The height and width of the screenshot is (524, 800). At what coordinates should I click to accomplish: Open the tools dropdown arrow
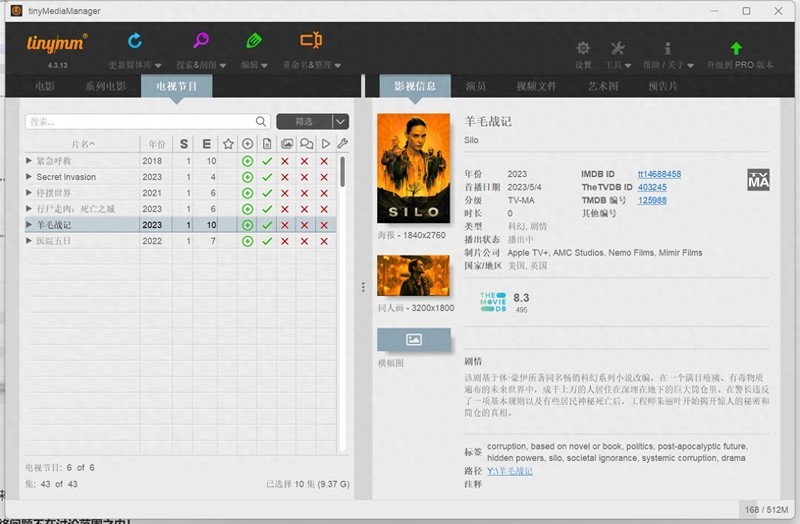[x=628, y=65]
